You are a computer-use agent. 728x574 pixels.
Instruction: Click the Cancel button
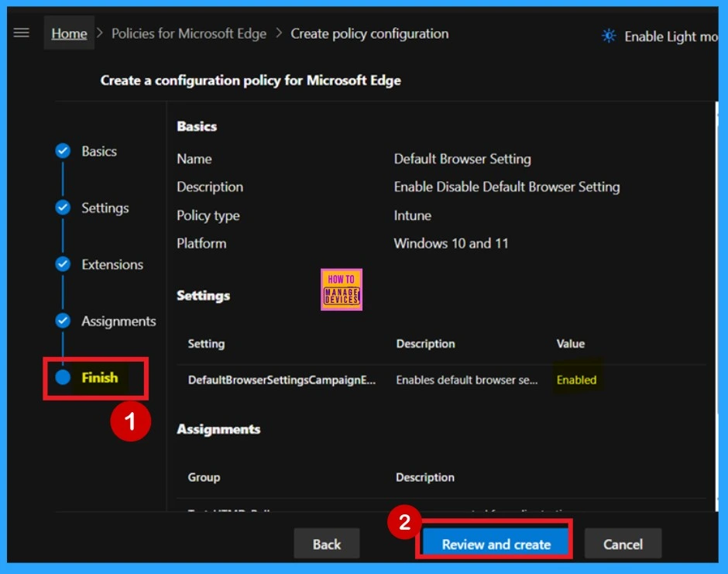click(x=623, y=543)
